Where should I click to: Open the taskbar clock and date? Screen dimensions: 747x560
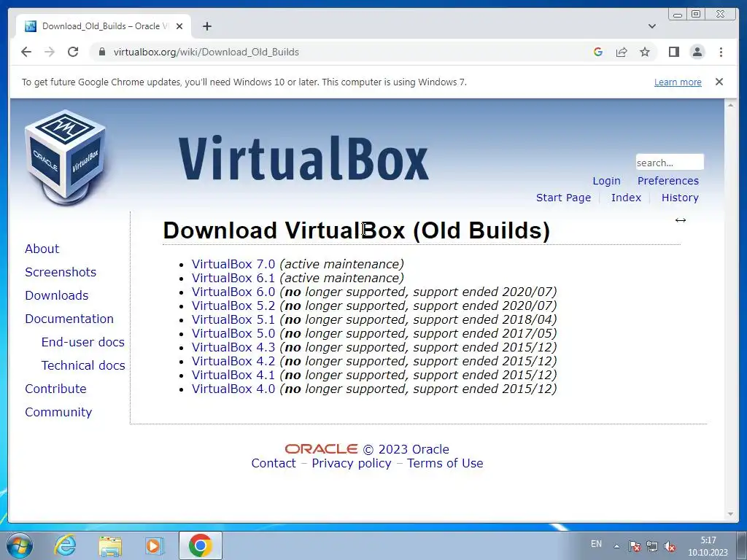[708, 546]
